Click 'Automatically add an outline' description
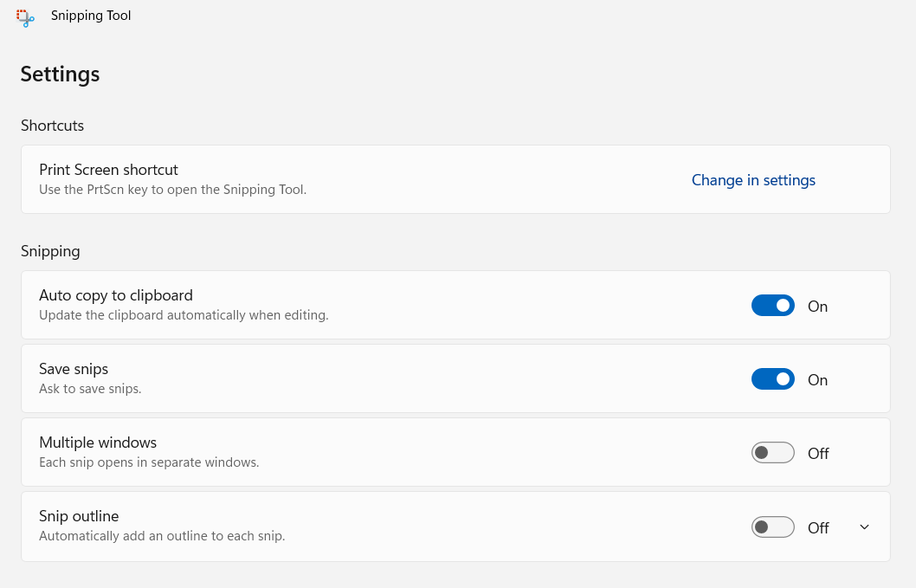Image resolution: width=916 pixels, height=588 pixels. point(162,536)
